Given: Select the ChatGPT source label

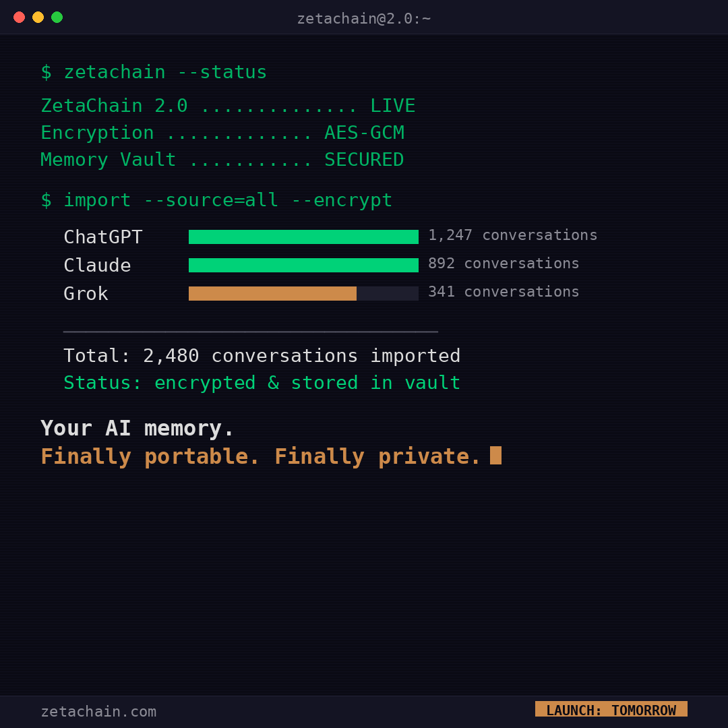Looking at the screenshot, I should pos(103,237).
